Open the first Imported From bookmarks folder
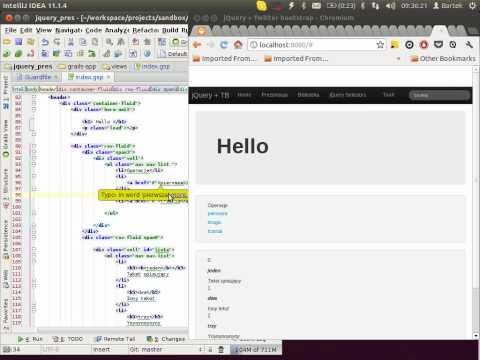The height and width of the screenshot is (360, 480). [225, 59]
